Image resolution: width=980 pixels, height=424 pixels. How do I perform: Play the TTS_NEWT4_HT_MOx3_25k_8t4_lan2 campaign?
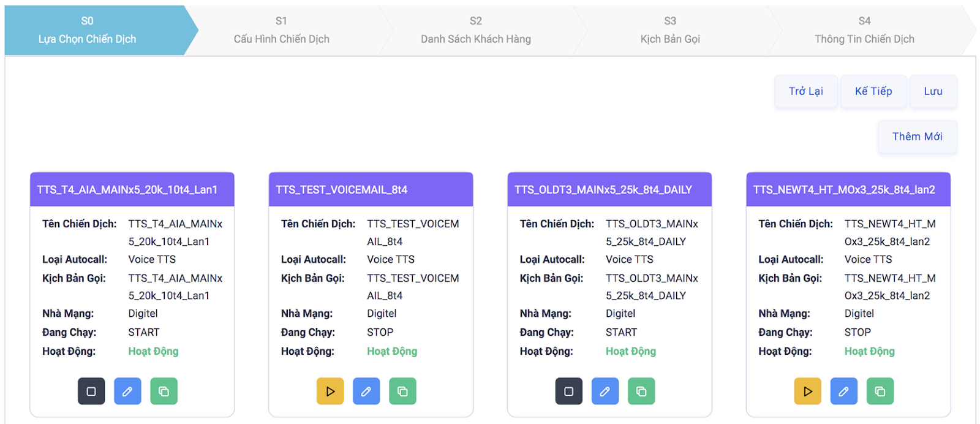[807, 391]
